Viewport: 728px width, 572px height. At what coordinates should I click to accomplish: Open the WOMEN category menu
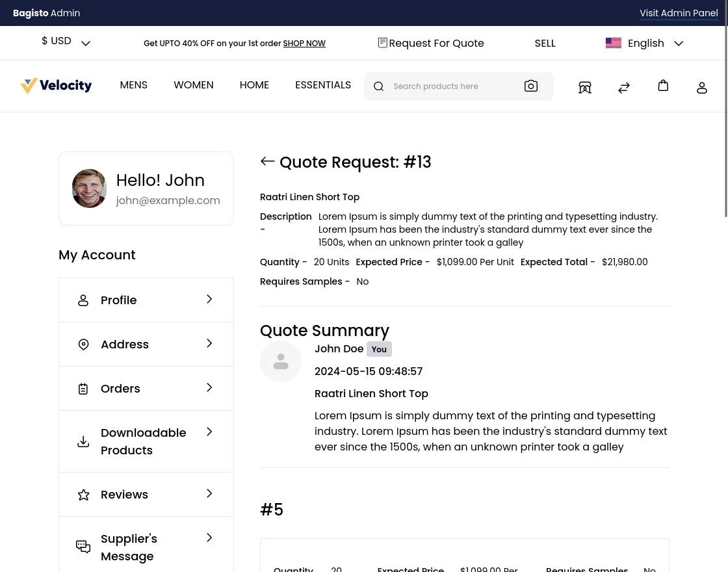tap(193, 85)
